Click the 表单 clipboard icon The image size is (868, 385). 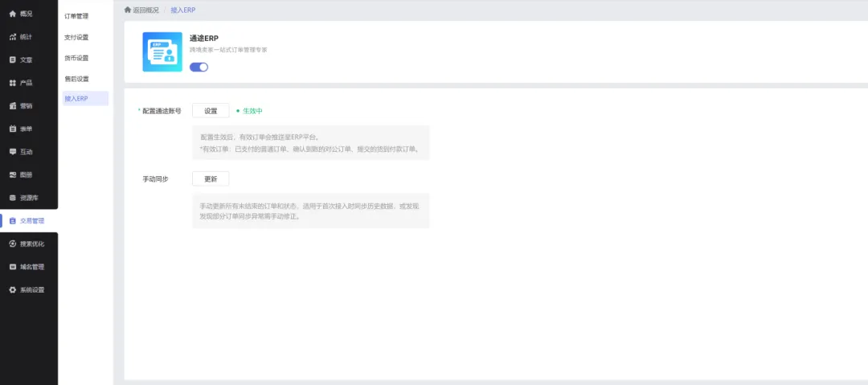click(13, 129)
